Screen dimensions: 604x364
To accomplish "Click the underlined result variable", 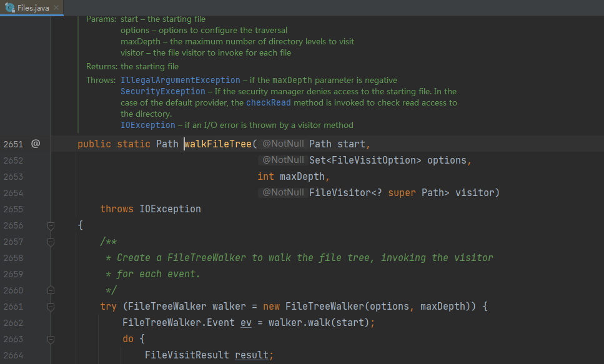I will click(x=252, y=355).
